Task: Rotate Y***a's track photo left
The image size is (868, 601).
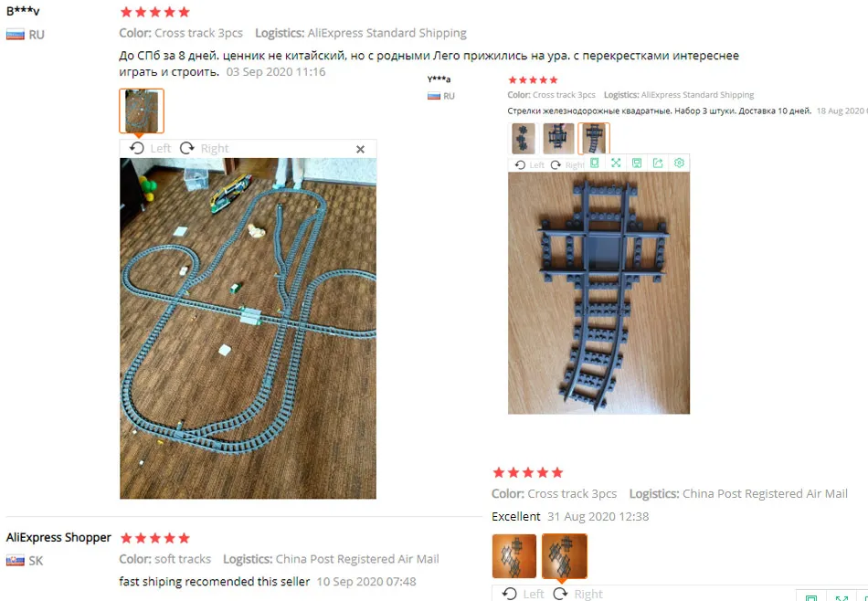Action: (530, 165)
